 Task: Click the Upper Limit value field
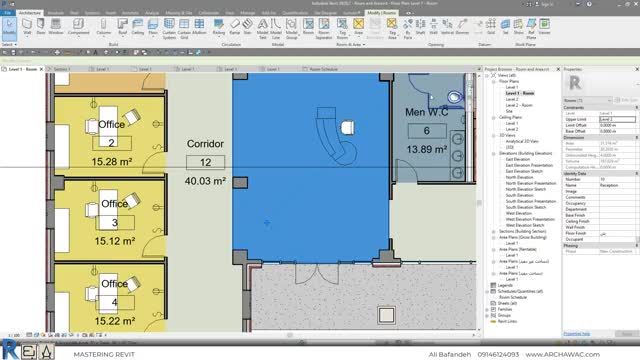tap(617, 119)
